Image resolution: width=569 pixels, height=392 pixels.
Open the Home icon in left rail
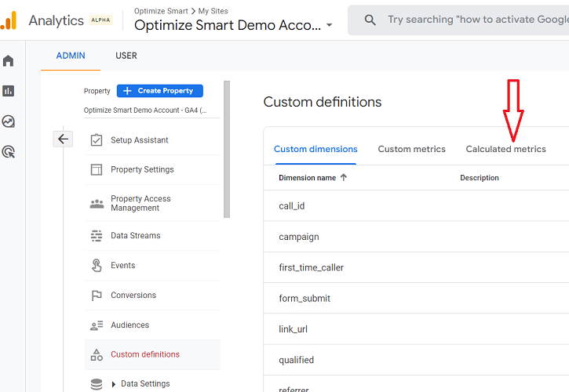pyautogui.click(x=9, y=60)
